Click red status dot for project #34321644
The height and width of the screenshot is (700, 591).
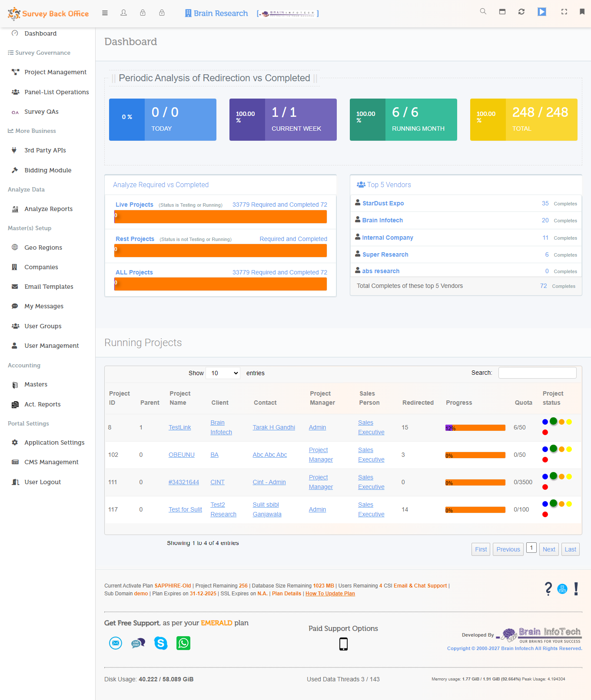tap(545, 487)
